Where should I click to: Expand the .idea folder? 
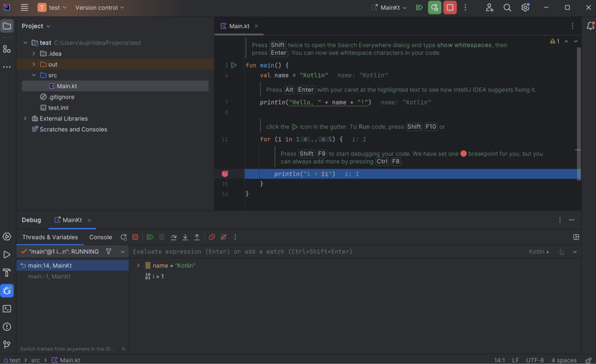pyautogui.click(x=34, y=53)
